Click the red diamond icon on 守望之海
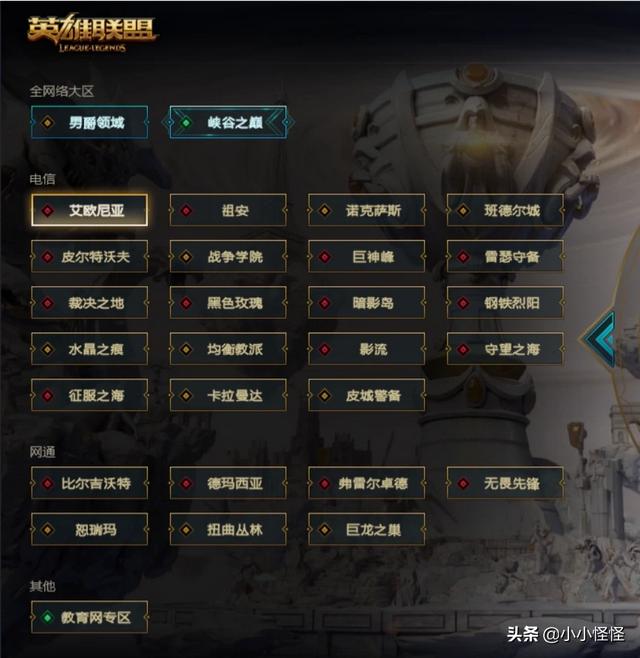This screenshot has height=658, width=640. coord(463,349)
